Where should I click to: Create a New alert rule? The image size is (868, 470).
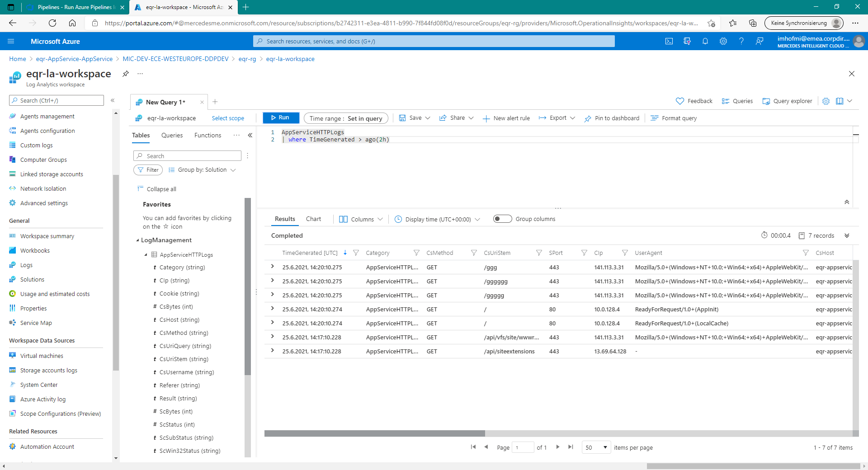click(x=506, y=118)
